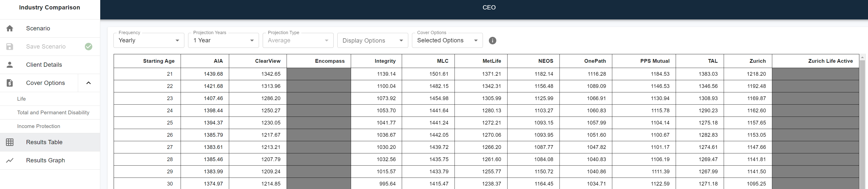Viewport: 868px width, 189px height.
Task: Open the Projection Years dropdown
Action: pyautogui.click(x=223, y=41)
